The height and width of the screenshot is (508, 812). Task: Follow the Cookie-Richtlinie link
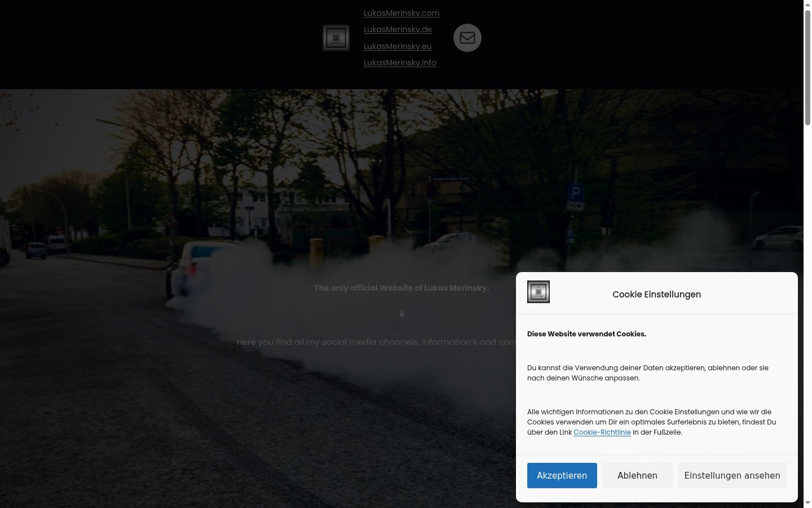(602, 432)
